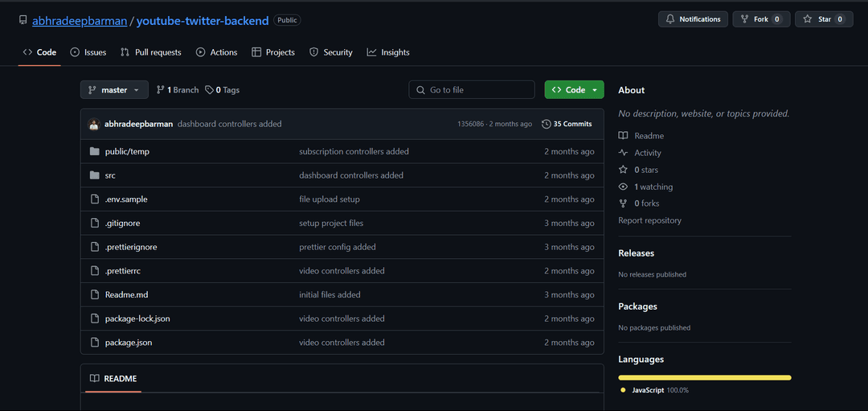Open the abhradeepbarman profile link
The width and height of the screenshot is (868, 411).
(80, 20)
